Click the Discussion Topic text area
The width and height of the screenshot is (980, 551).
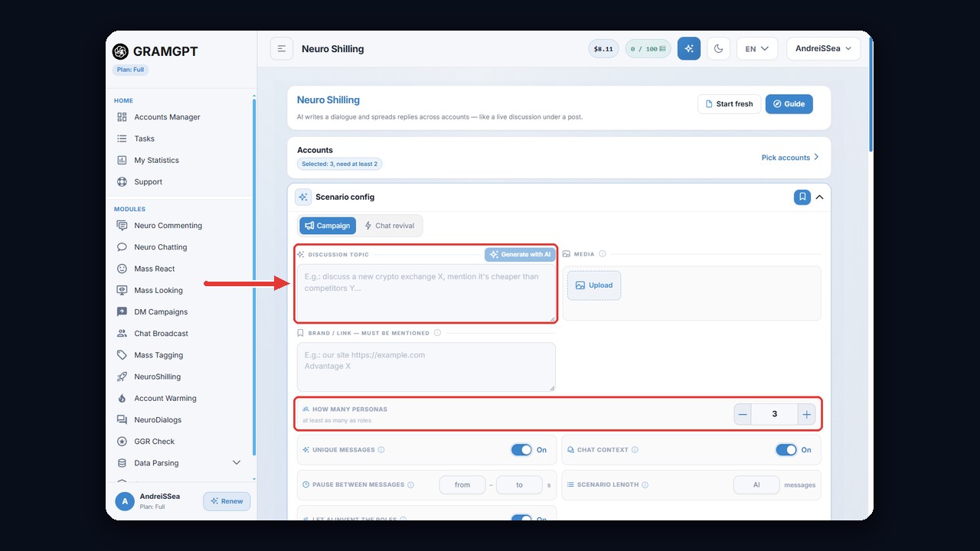point(426,293)
